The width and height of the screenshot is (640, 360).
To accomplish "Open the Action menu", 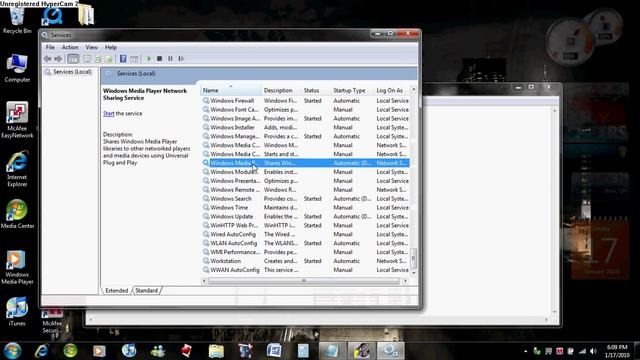I will 70,47.
